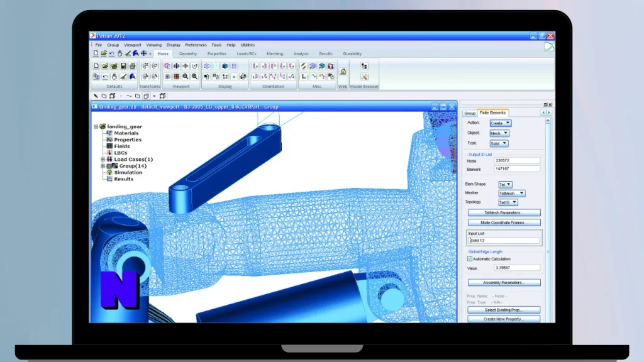
Task: Click the Global Edge Length Value field
Action: pyautogui.click(x=517, y=268)
